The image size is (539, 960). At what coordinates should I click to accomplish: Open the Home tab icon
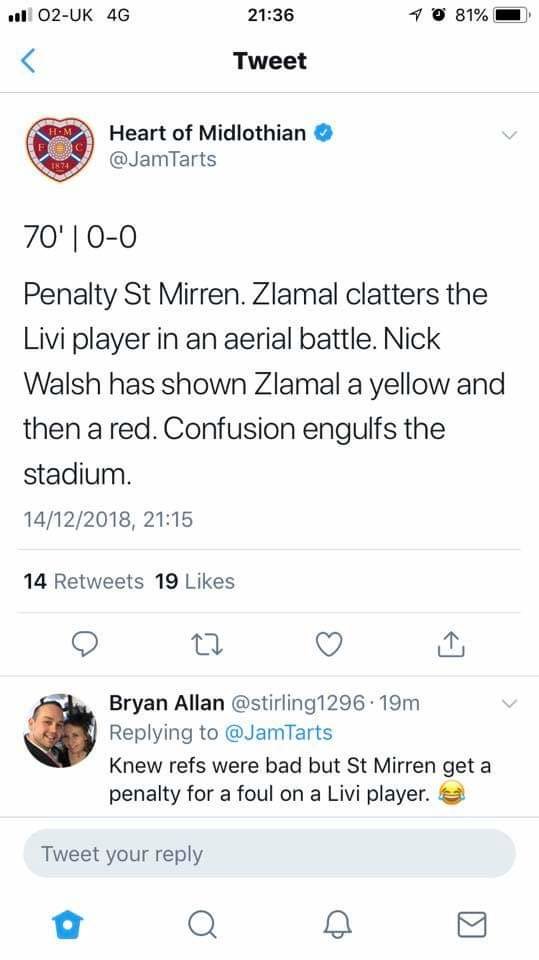pos(67,924)
